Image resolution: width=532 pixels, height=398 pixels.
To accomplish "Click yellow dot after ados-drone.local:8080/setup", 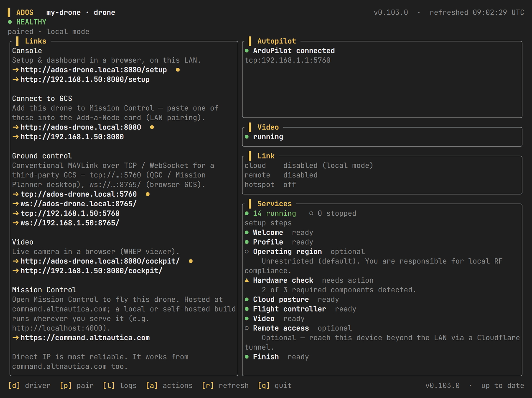I will 178,70.
